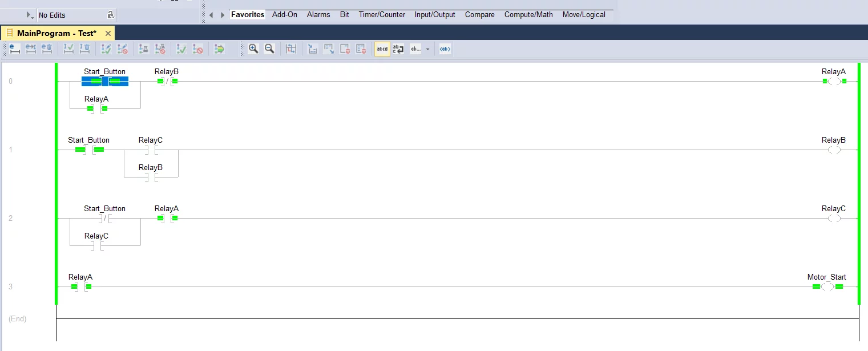Click the Assemble Accepted Rung Edits icon
The height and width of the screenshot is (351, 868).
click(x=68, y=49)
